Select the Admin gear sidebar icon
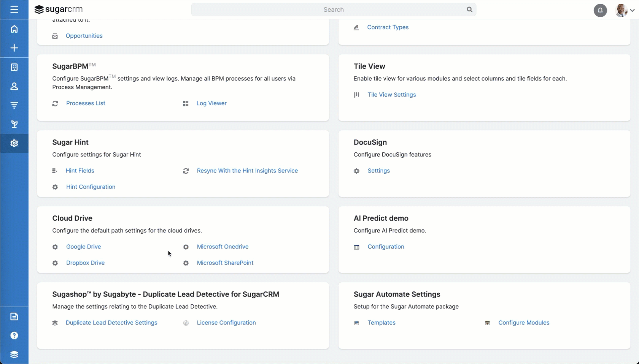The height and width of the screenshot is (364, 639). pos(14,143)
